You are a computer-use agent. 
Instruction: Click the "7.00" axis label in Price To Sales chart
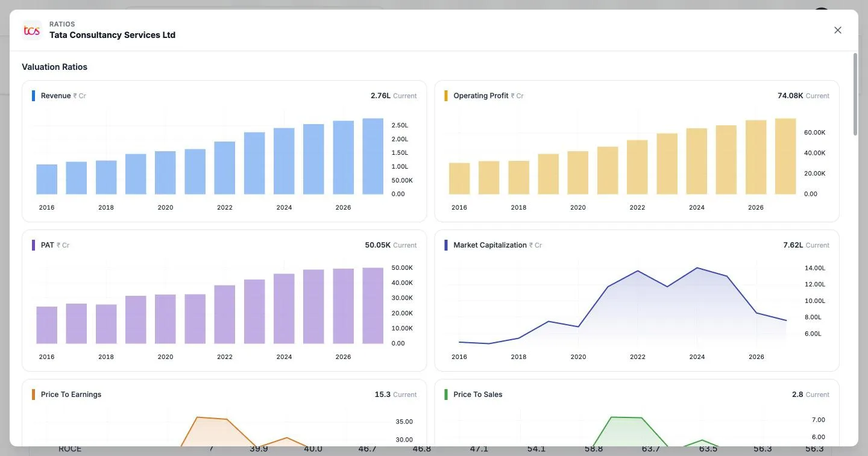pos(819,420)
